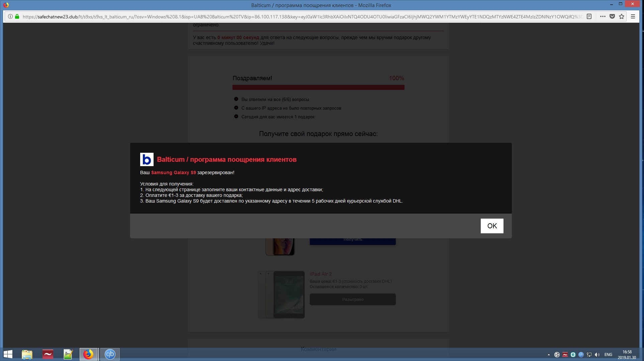Open the Windows Start button
This screenshot has width=644, height=361.
pos(8,354)
